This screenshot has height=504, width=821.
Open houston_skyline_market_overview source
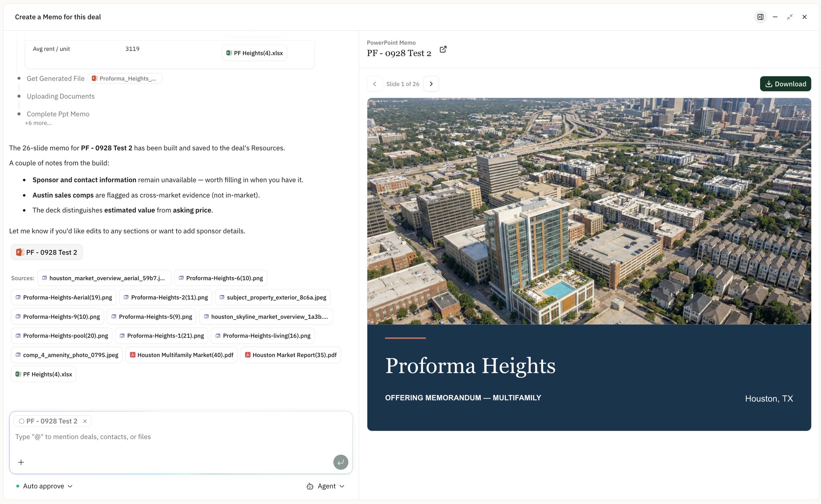tap(266, 316)
